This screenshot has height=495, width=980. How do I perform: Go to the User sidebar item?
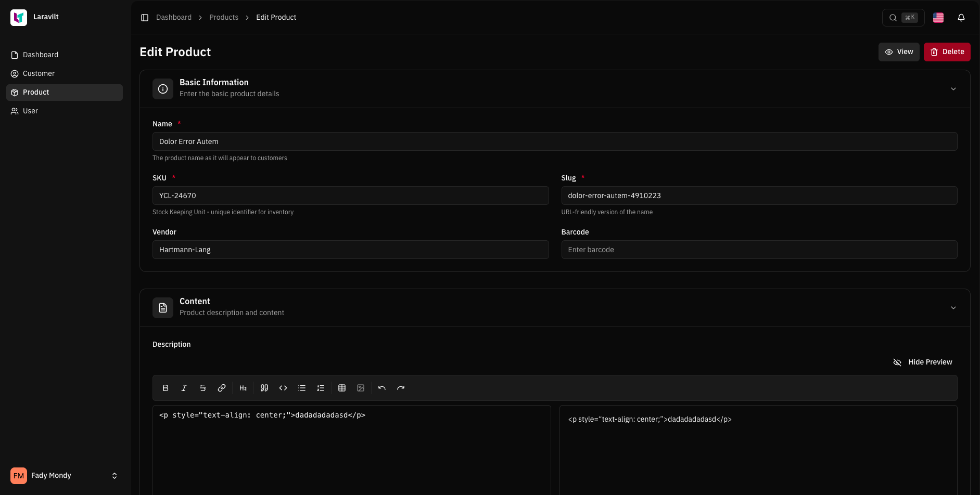tap(30, 111)
